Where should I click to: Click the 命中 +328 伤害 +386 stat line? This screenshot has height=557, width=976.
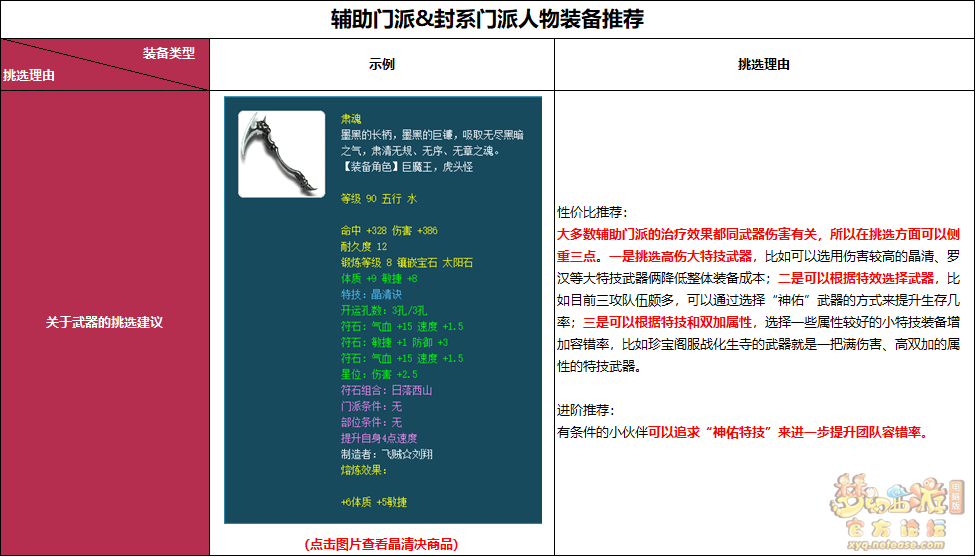point(389,230)
